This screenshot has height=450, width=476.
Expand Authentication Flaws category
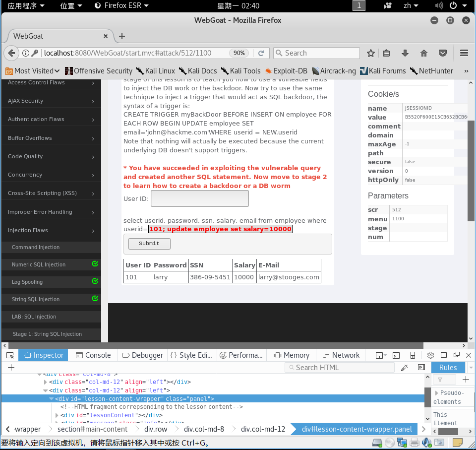51,120
